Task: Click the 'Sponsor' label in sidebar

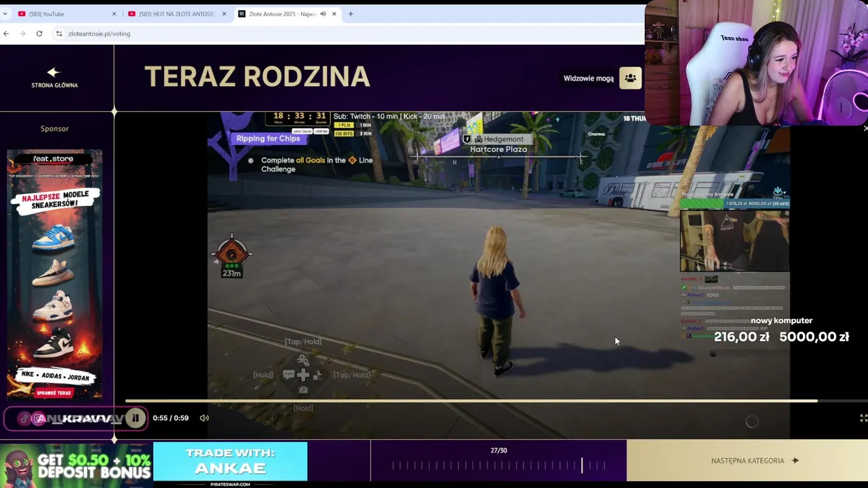Action: [x=54, y=128]
